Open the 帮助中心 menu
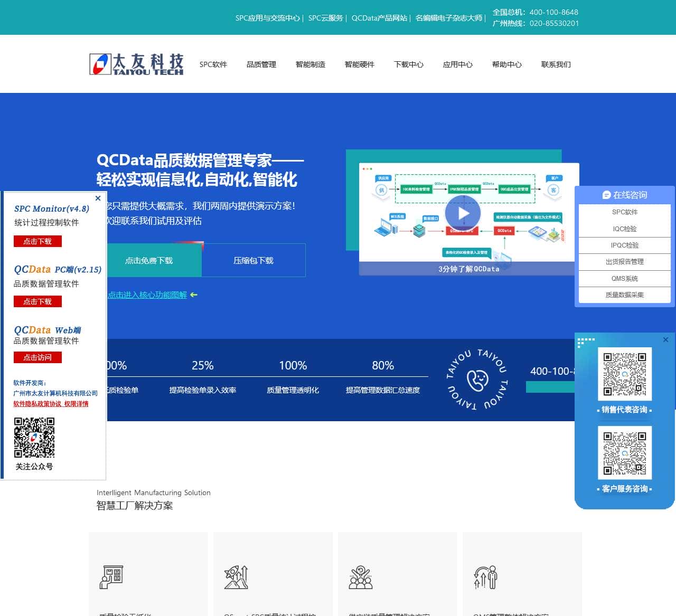This screenshot has height=616, width=676. pyautogui.click(x=507, y=64)
